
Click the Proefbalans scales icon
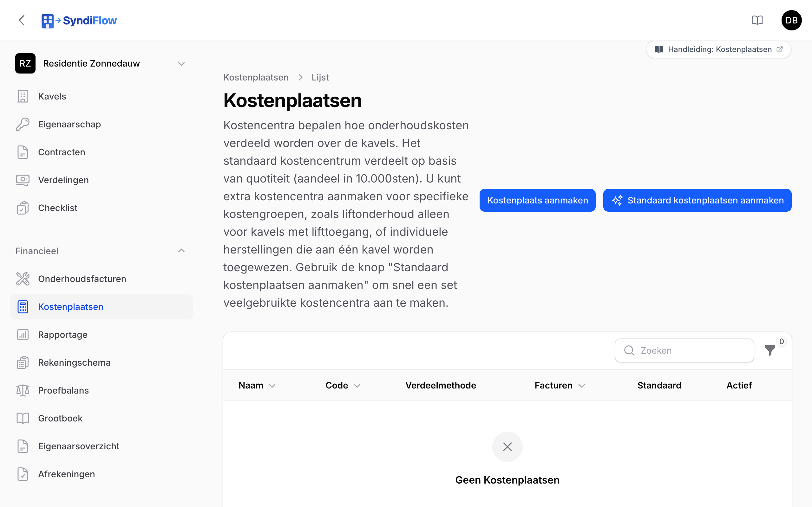tap(23, 390)
